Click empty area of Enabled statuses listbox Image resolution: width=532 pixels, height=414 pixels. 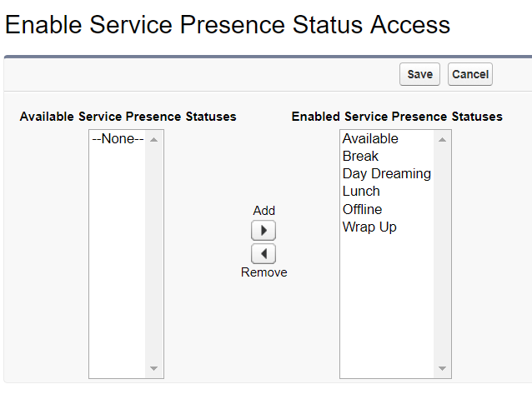[x=387, y=305]
